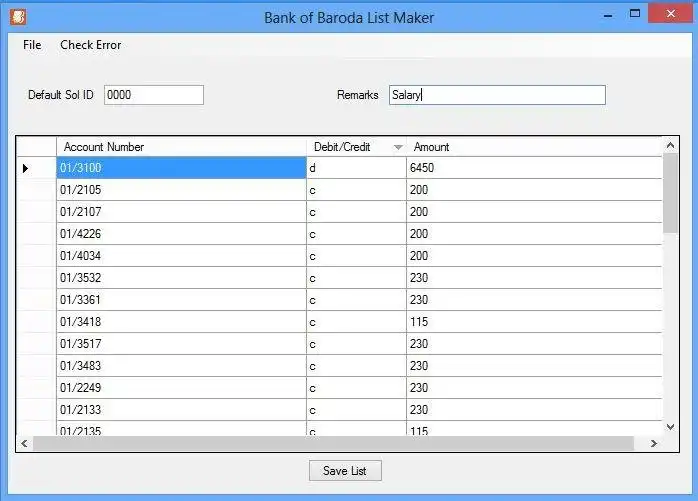The height and width of the screenshot is (501, 698).
Task: Open the File menu
Action: 32,45
